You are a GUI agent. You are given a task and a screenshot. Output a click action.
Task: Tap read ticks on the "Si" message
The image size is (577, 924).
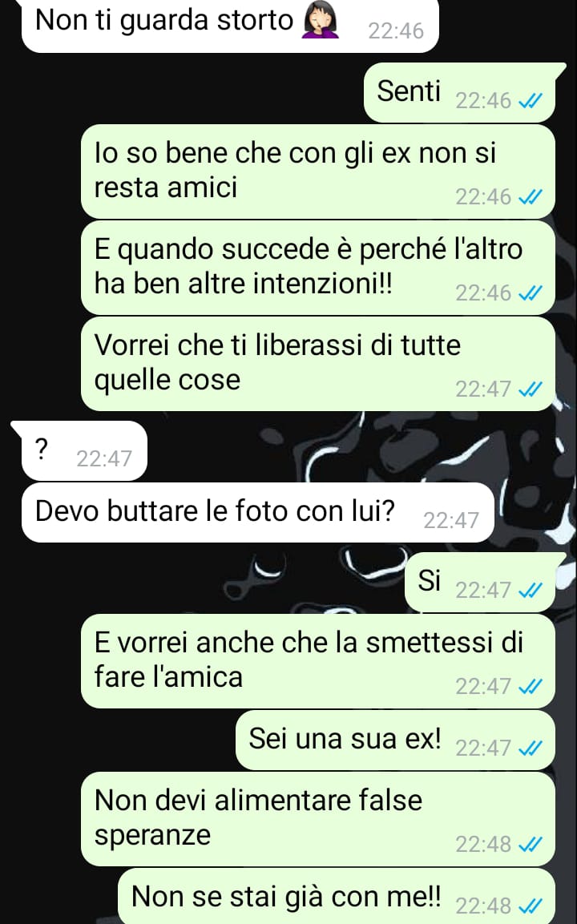pyautogui.click(x=530, y=590)
